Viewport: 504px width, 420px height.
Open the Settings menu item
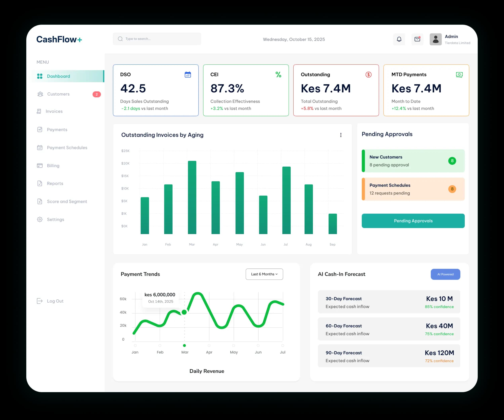pyautogui.click(x=56, y=219)
